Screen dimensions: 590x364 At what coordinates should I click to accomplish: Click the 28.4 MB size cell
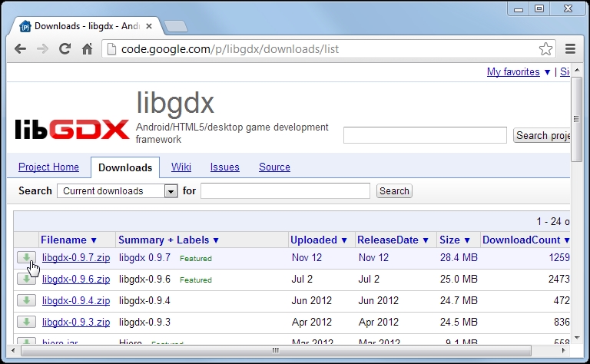(x=459, y=257)
